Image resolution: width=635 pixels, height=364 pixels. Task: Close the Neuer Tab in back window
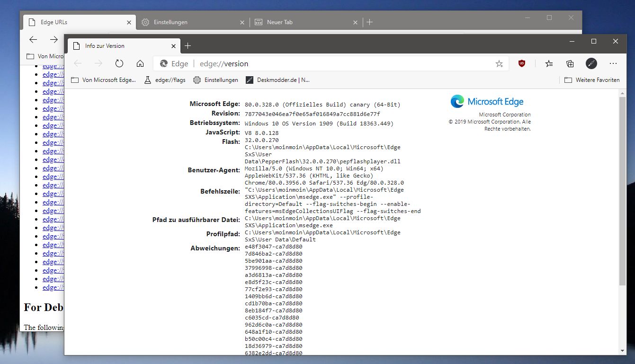(x=356, y=22)
